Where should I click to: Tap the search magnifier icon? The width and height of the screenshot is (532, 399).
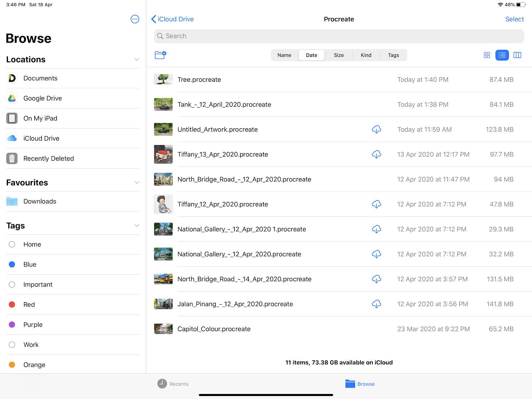click(160, 36)
